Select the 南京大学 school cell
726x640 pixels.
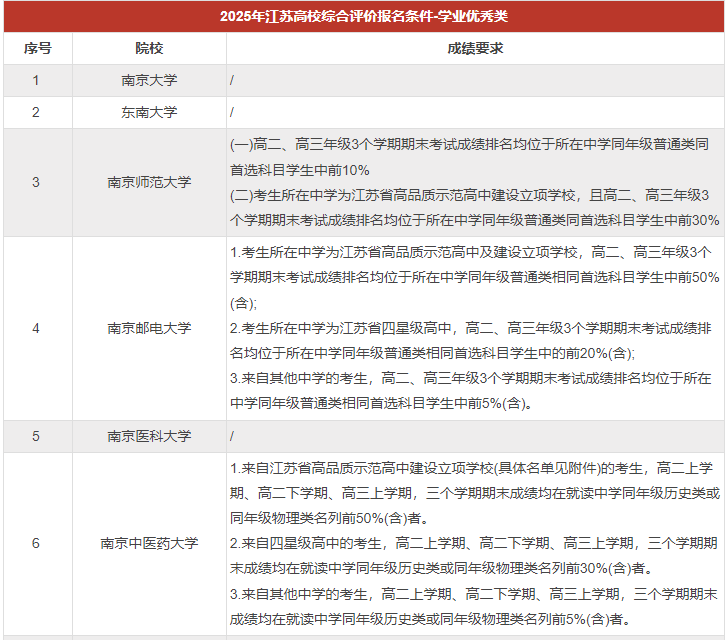point(149,80)
